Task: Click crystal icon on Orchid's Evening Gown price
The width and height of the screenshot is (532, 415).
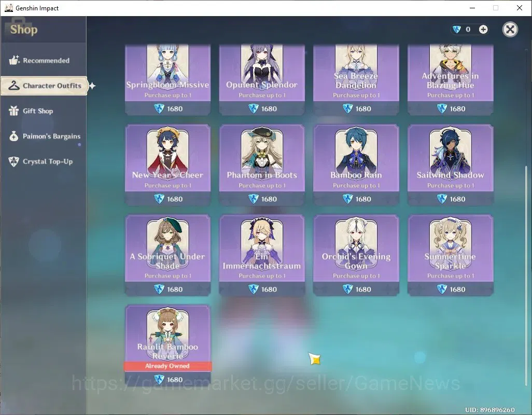Action: pyautogui.click(x=347, y=289)
